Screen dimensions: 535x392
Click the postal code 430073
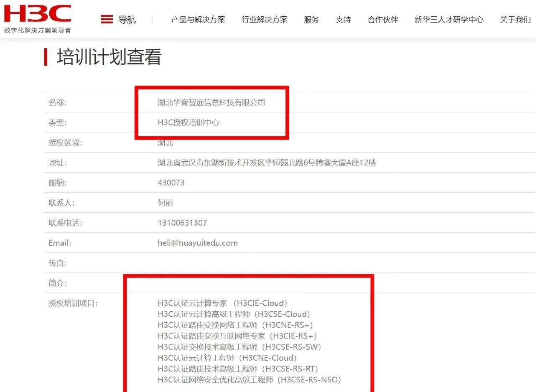[171, 183]
